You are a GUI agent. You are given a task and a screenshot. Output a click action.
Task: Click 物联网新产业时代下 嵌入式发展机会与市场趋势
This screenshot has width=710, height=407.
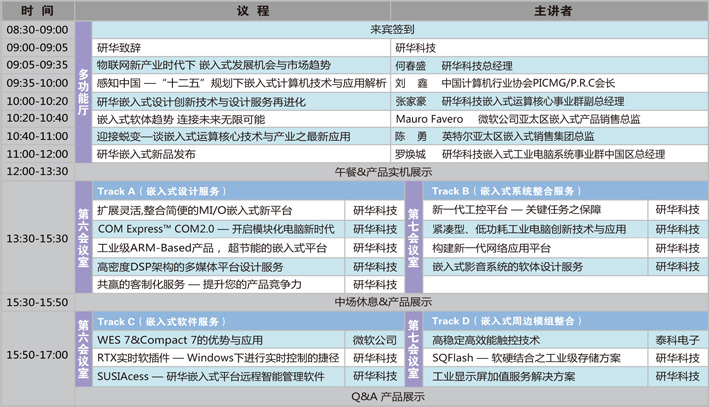(x=241, y=65)
